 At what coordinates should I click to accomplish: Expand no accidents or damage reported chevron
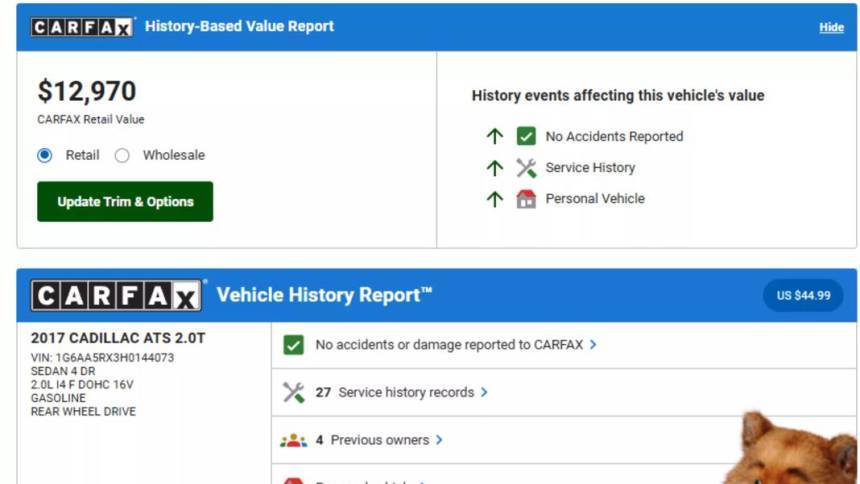pyautogui.click(x=593, y=345)
